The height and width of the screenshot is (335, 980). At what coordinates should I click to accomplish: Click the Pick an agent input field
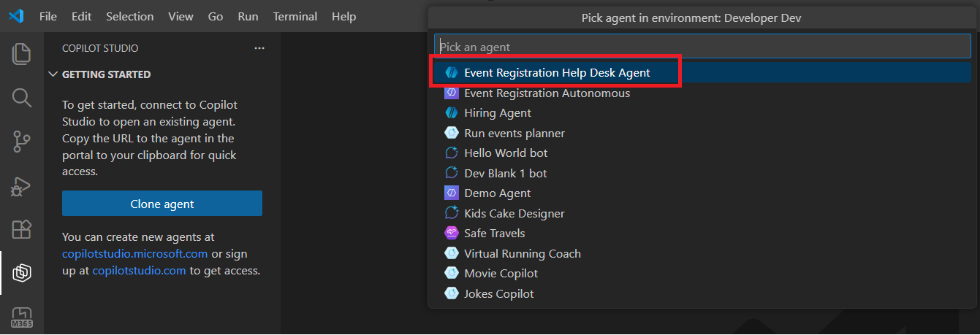pyautogui.click(x=702, y=47)
